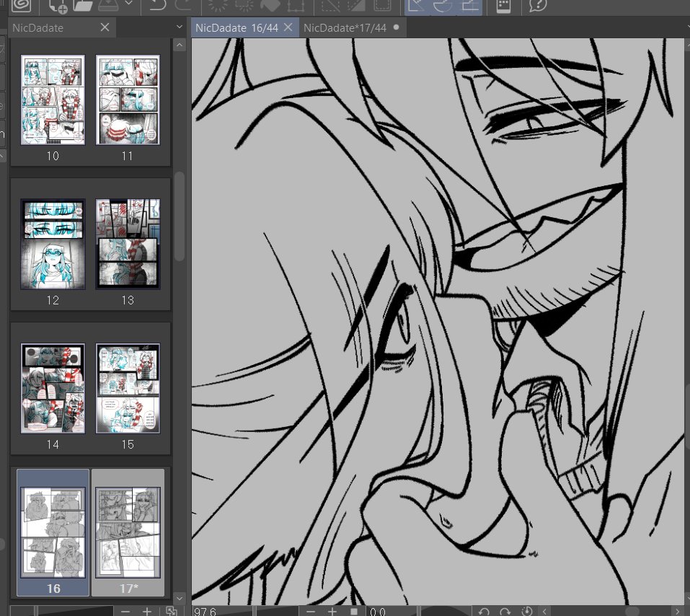Redo the last undone action
Image resolution: width=690 pixels, height=616 pixels.
pos(183,5)
